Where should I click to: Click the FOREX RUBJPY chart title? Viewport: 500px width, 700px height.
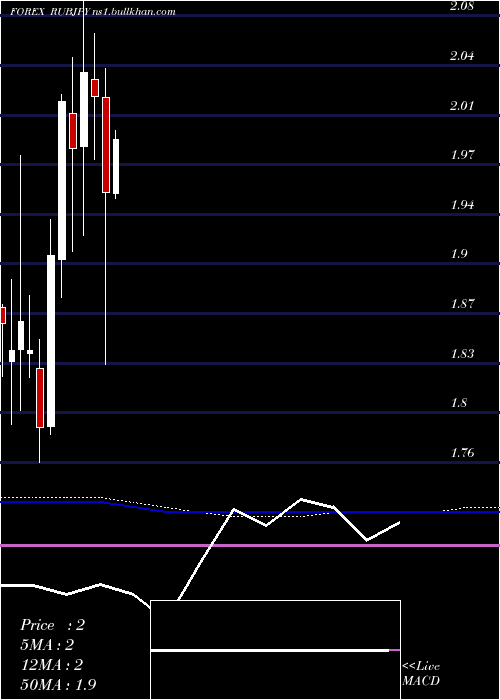tap(93, 12)
